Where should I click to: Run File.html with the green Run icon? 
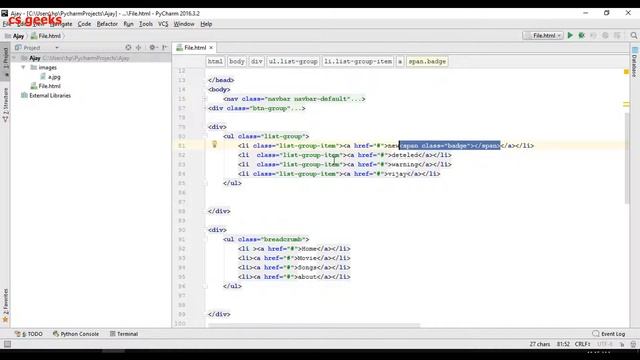[x=570, y=36]
